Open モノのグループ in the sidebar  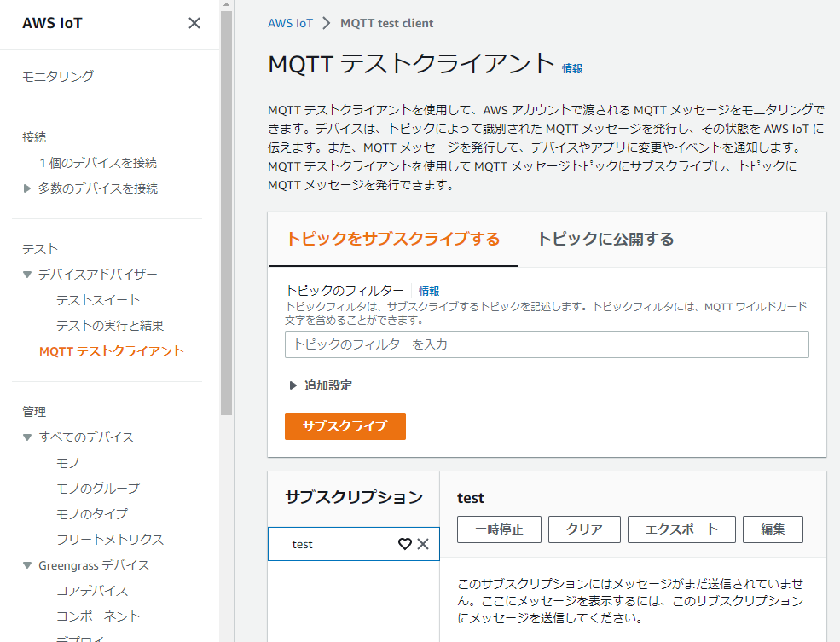(x=98, y=489)
